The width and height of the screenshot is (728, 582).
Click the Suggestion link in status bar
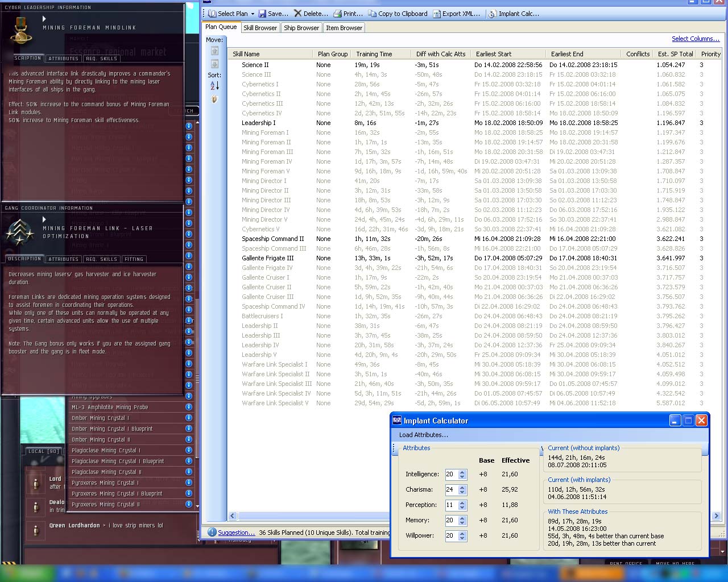[236, 533]
